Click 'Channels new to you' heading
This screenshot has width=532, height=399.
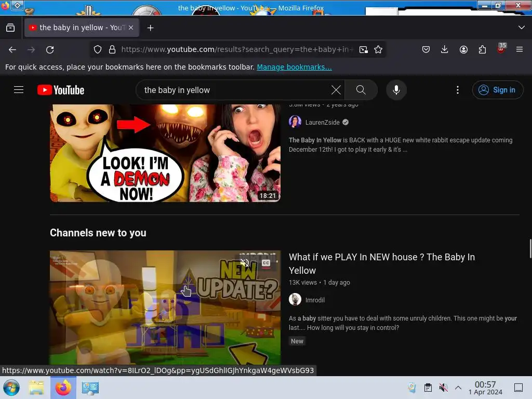(x=98, y=233)
